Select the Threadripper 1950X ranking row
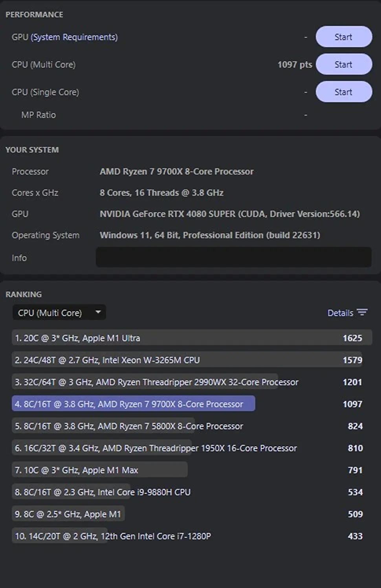 [192, 448]
